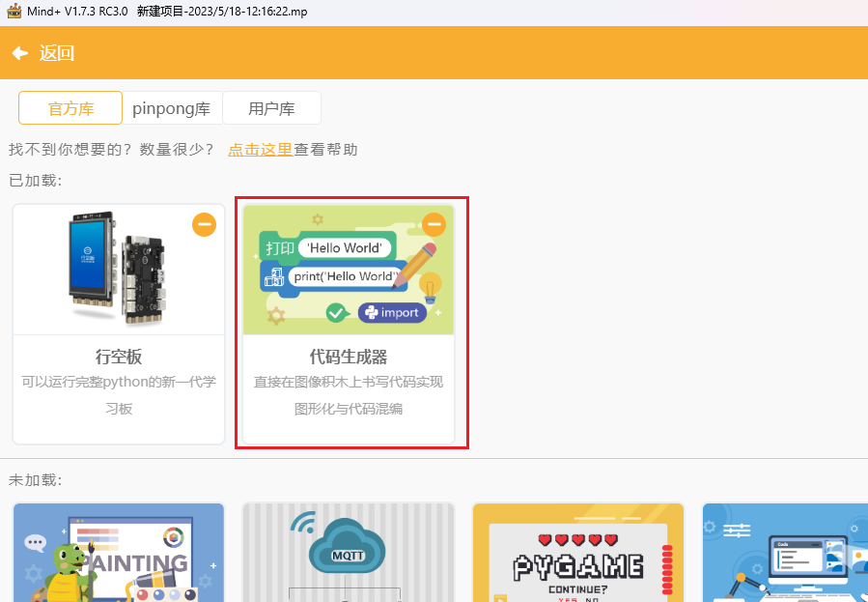This screenshot has height=602, width=868.
Task: Click the back arrow icon
Action: tap(20, 53)
